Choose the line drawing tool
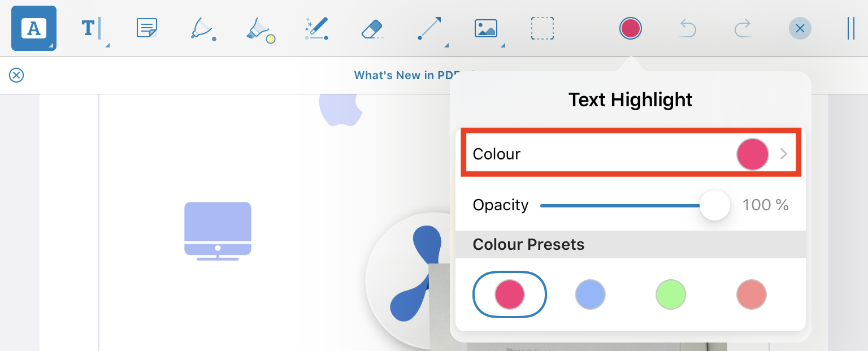Image resolution: width=868 pixels, height=351 pixels. (429, 28)
